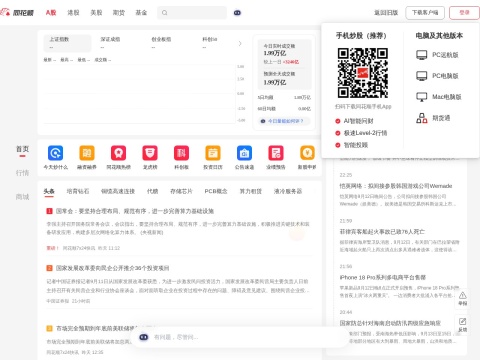Select the 培育钻石 news tab
Image resolution: width=480 pixels, height=360 pixels.
click(78, 191)
